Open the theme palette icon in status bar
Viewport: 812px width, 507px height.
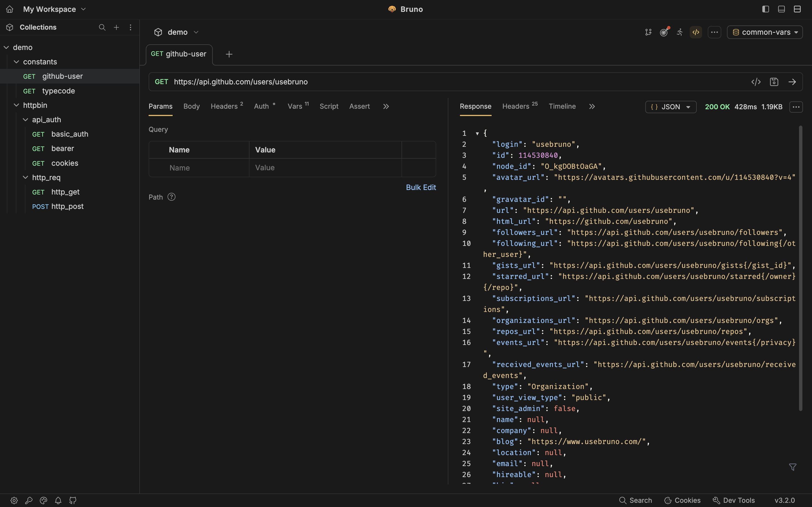click(43, 500)
